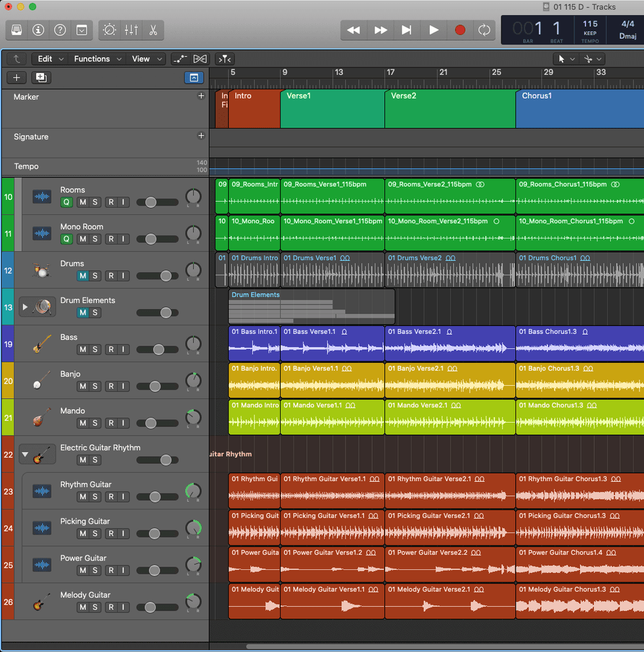Click the duplicate track button

click(x=41, y=78)
